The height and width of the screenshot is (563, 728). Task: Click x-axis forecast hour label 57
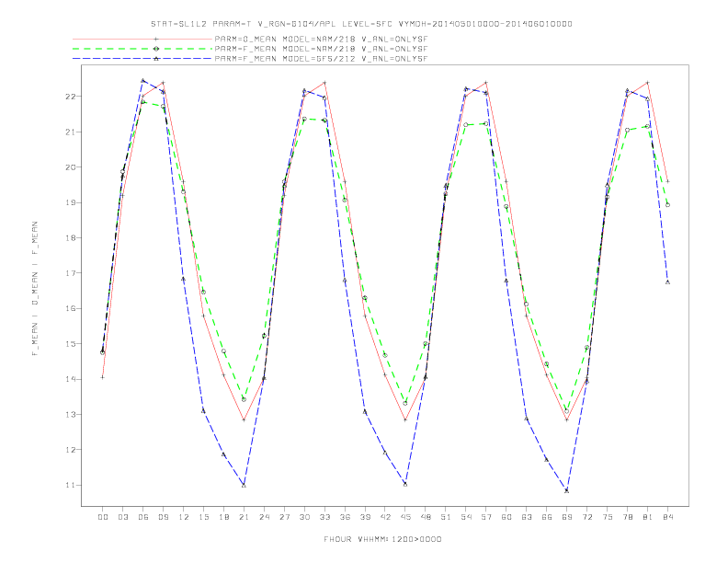tap(486, 517)
